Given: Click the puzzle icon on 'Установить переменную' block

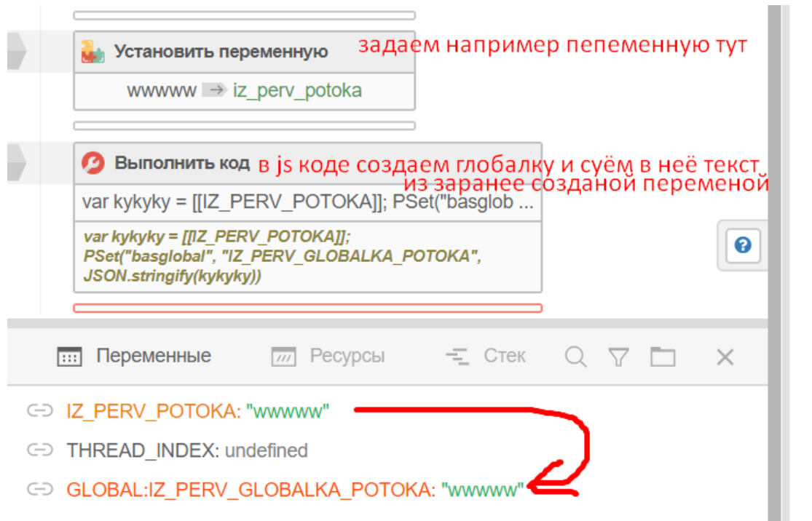Looking at the screenshot, I should click(x=93, y=51).
